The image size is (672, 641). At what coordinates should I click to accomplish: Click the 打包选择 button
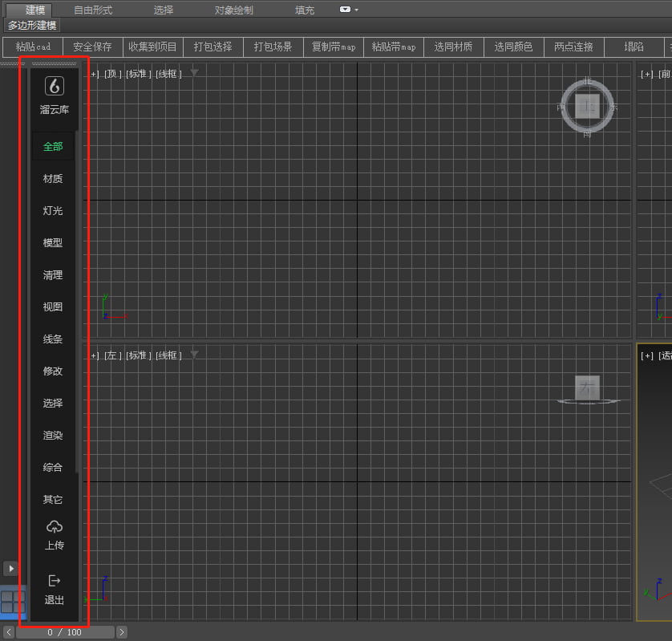[x=213, y=47]
